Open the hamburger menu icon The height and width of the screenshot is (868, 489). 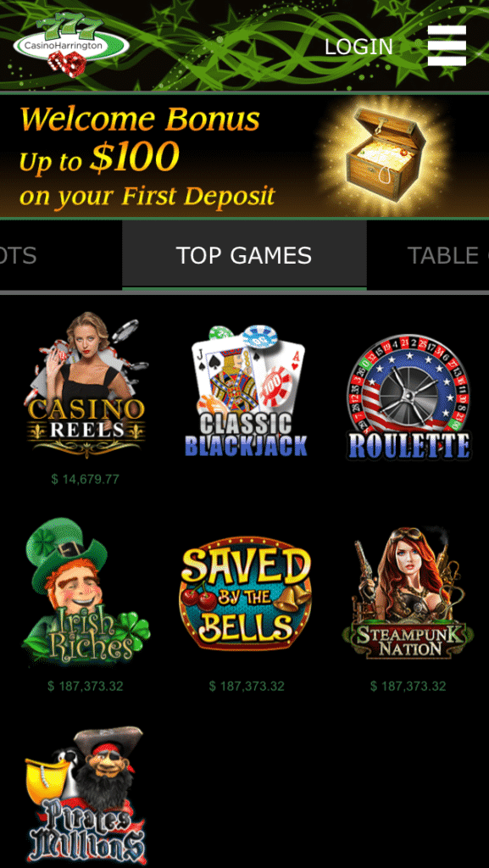click(x=447, y=46)
